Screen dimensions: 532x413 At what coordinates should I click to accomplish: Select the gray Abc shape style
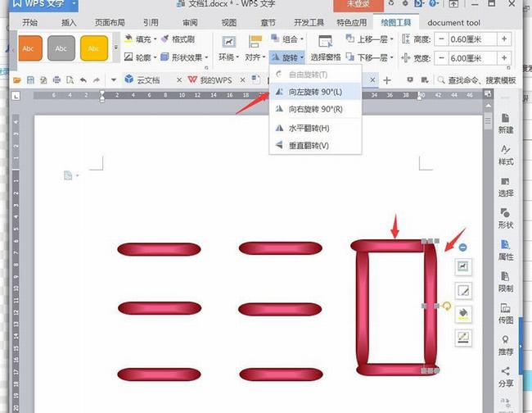61,48
